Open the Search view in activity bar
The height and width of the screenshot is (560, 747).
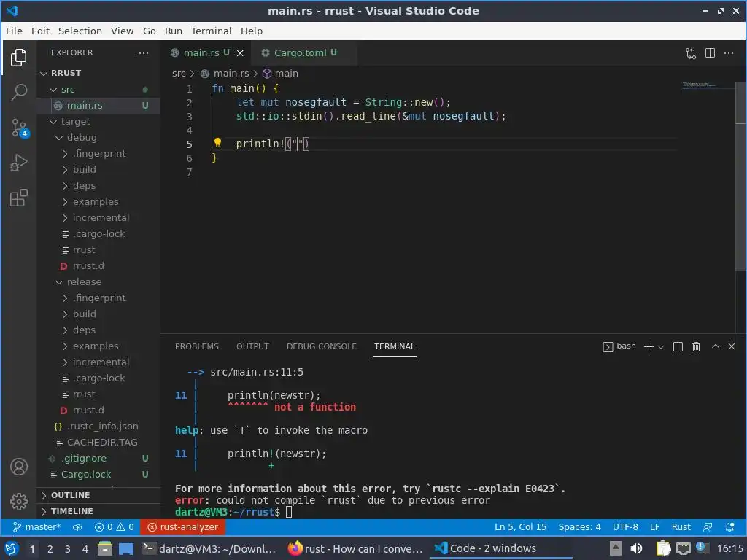click(x=18, y=93)
